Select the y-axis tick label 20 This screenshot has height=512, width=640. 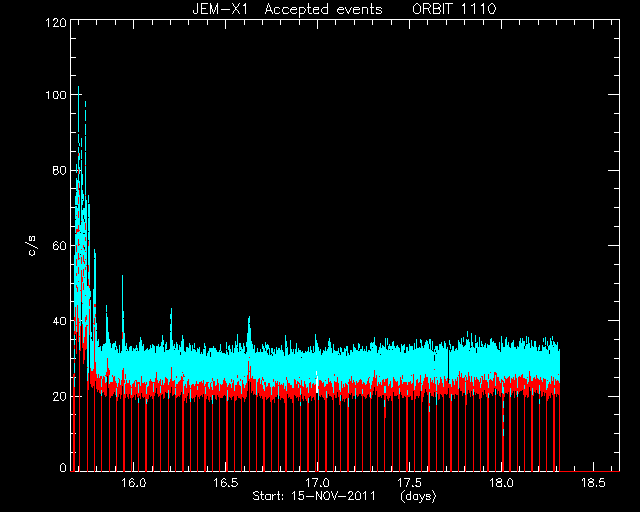pos(59,396)
